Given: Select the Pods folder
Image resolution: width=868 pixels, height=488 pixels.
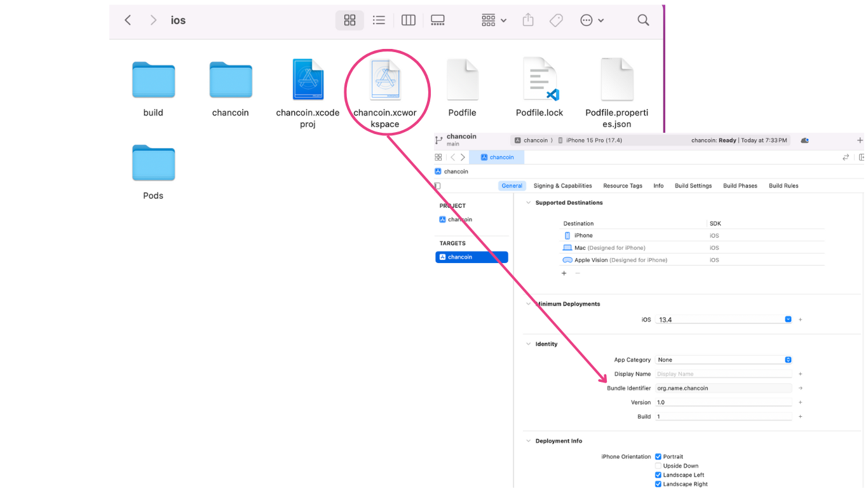Looking at the screenshot, I should pos(153,163).
